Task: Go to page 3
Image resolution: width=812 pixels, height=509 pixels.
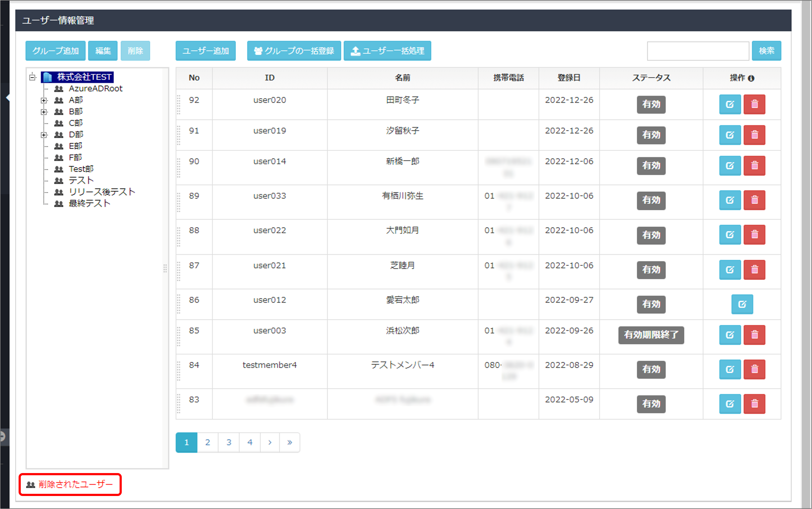Action: [x=229, y=442]
